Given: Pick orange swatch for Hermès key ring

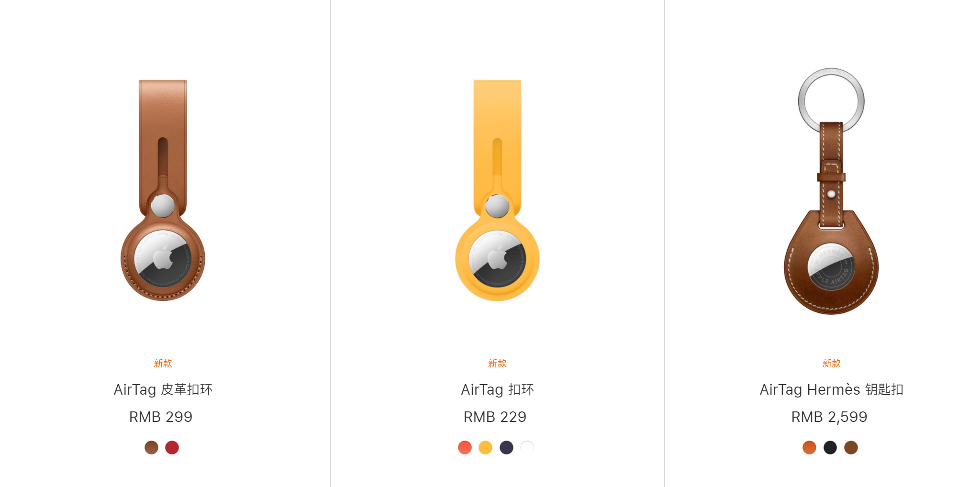Looking at the screenshot, I should click(809, 447).
